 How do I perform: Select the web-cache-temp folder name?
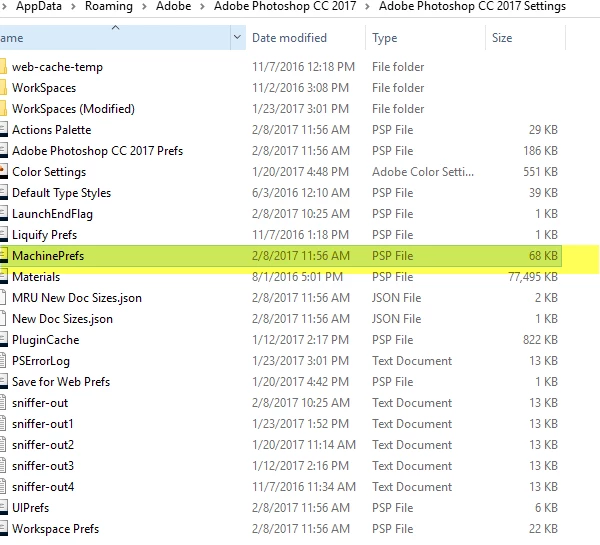[57, 67]
